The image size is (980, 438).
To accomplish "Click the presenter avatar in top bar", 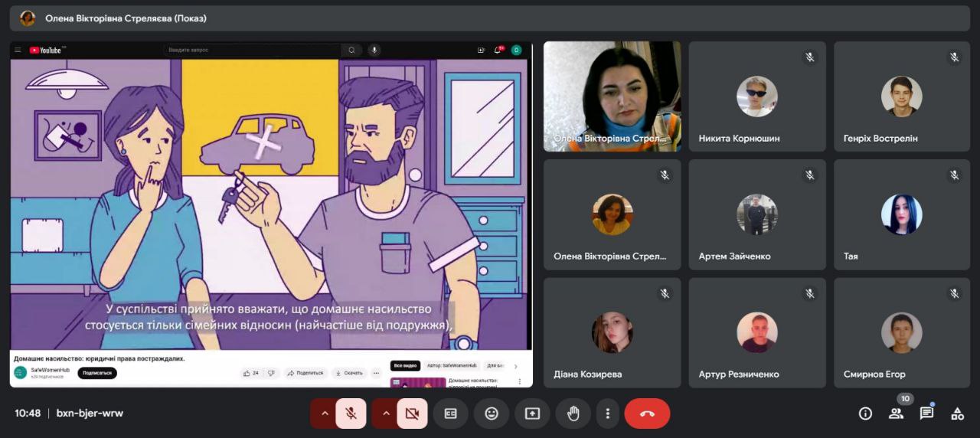I will pos(28,18).
